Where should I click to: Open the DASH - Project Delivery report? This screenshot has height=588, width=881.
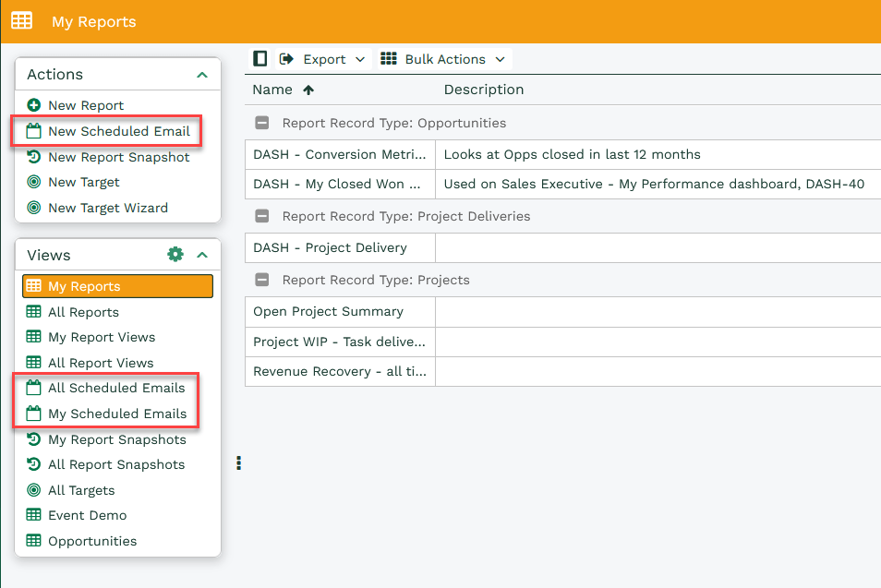click(330, 247)
